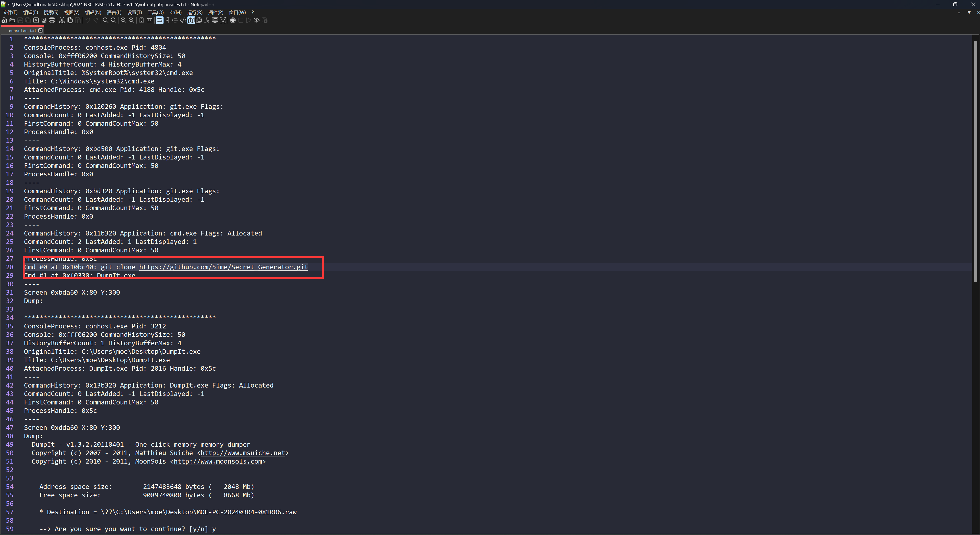
Task: Toggle the indent guide button
Action: click(175, 20)
